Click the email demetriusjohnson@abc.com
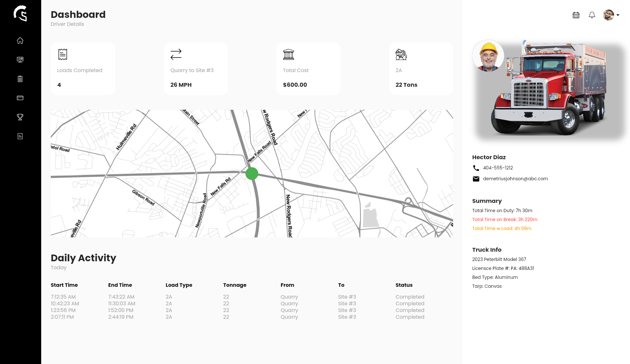 click(515, 179)
